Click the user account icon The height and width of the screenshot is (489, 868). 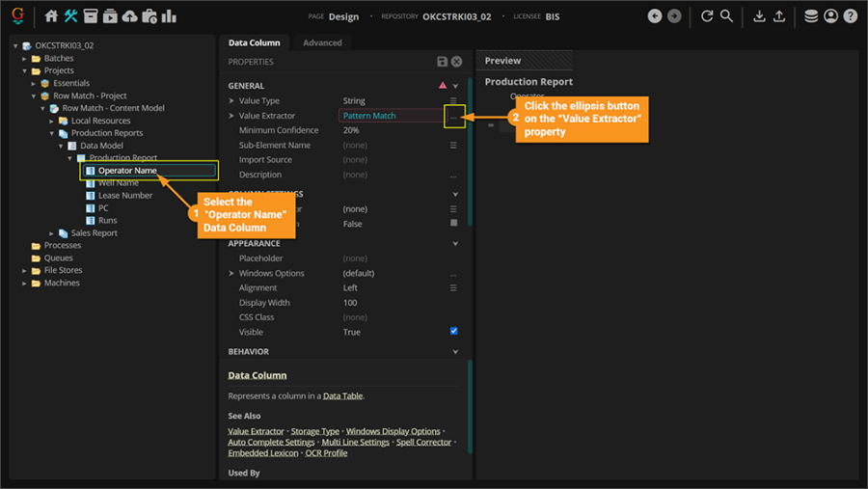pos(830,16)
